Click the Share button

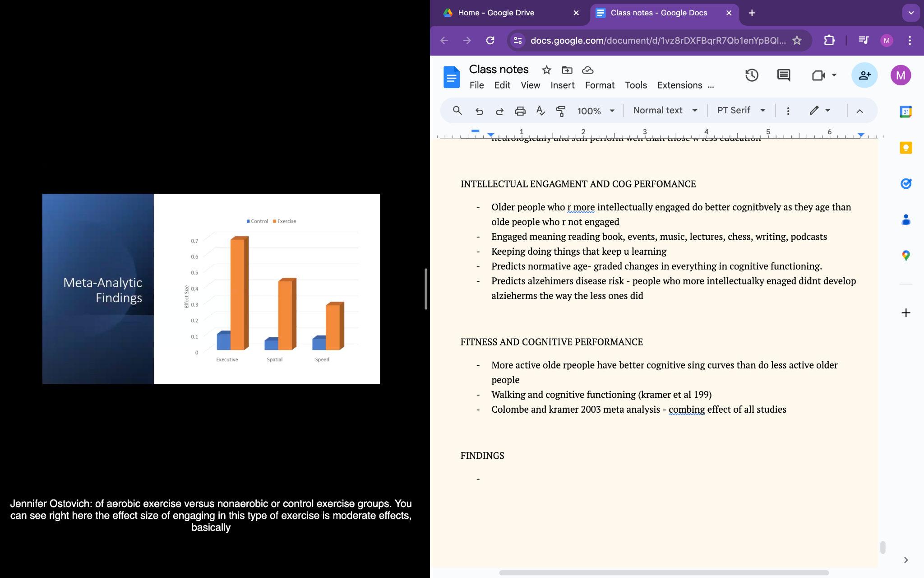pyautogui.click(x=864, y=75)
